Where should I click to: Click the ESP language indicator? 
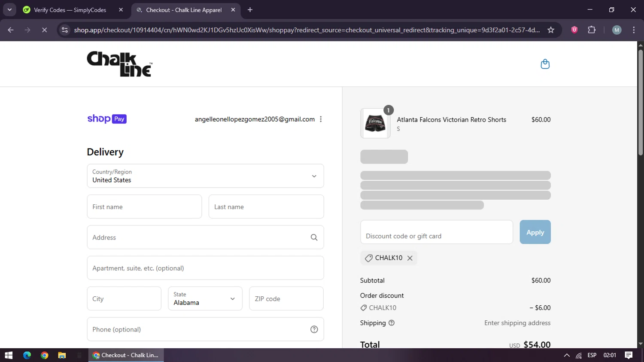pyautogui.click(x=592, y=355)
